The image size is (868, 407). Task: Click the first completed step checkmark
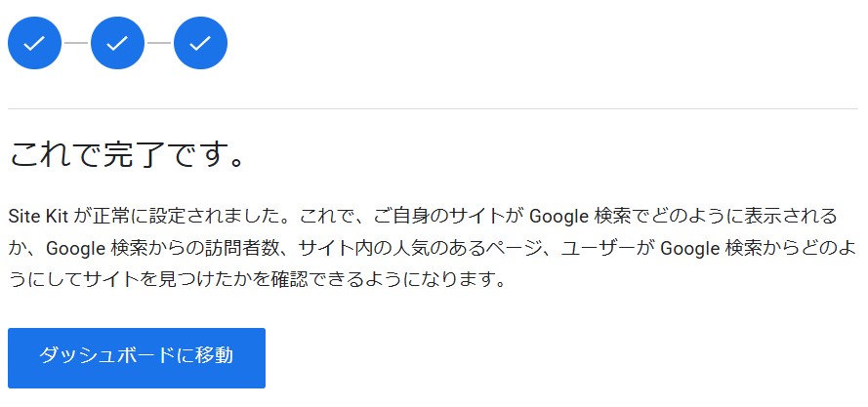[34, 43]
